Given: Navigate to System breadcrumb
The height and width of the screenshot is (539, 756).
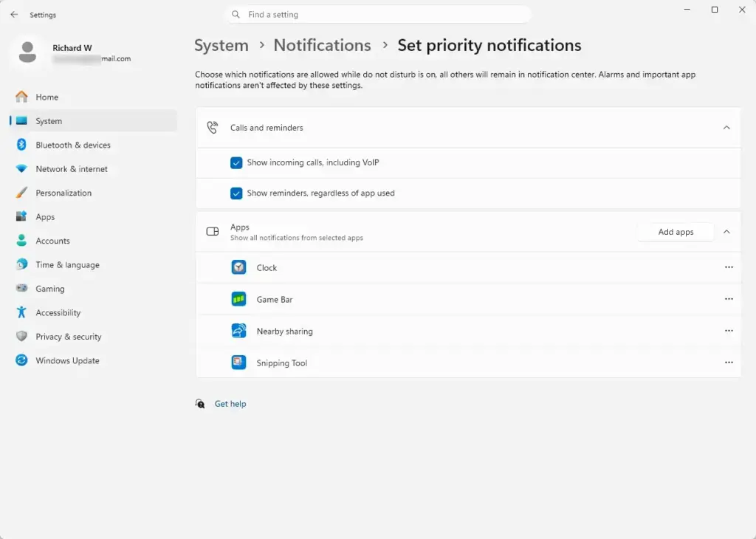Looking at the screenshot, I should click(x=221, y=45).
